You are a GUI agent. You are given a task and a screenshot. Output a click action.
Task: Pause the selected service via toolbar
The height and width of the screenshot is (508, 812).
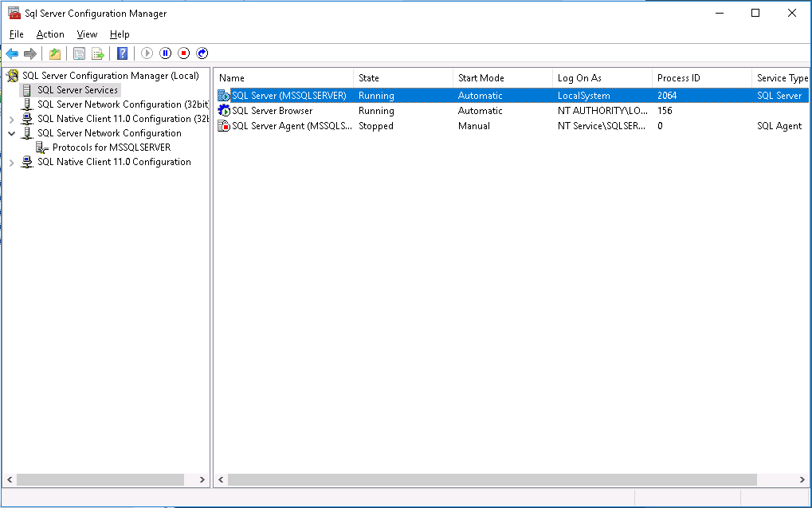pos(165,53)
